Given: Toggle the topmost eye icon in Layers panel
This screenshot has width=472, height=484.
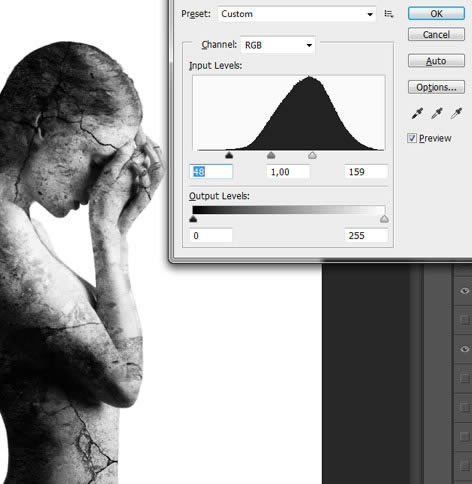Looking at the screenshot, I should 465,291.
